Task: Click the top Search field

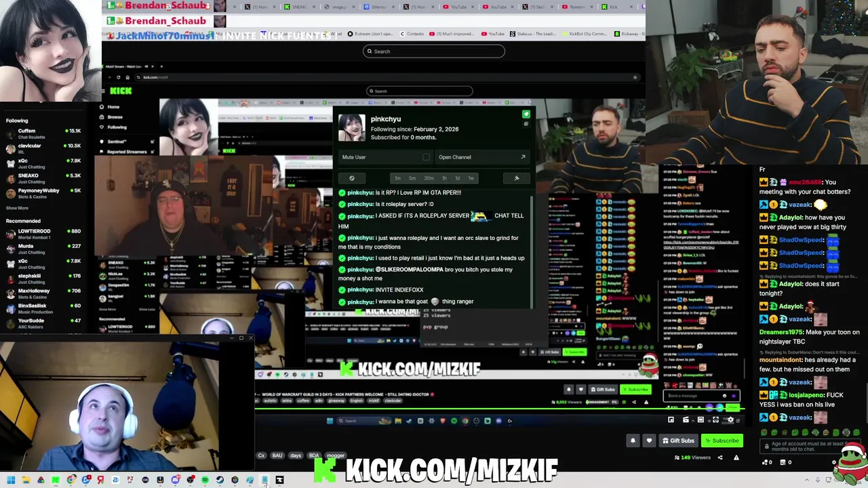Action: [434, 52]
